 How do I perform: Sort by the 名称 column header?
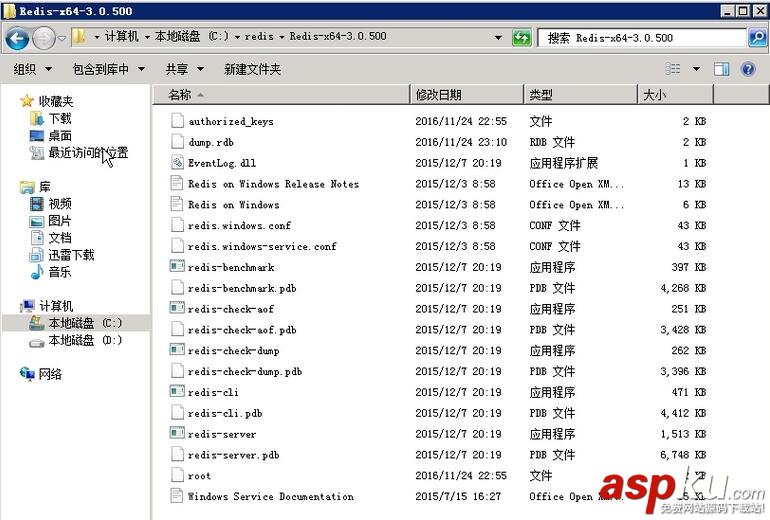tap(281, 95)
